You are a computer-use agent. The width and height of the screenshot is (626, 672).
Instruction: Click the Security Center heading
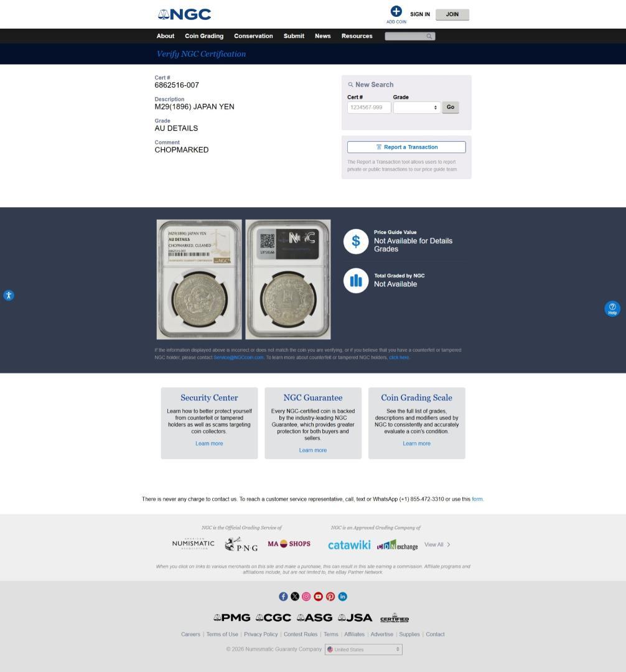pos(209,398)
